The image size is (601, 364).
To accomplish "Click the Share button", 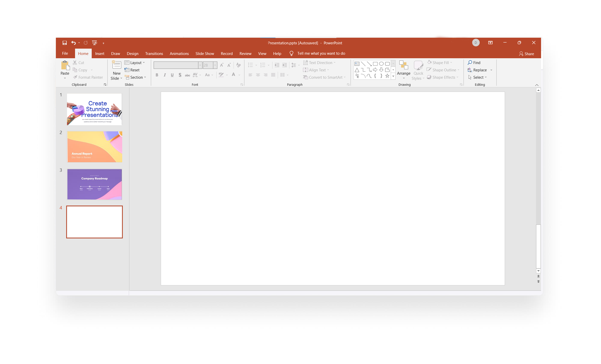I will pos(526,54).
